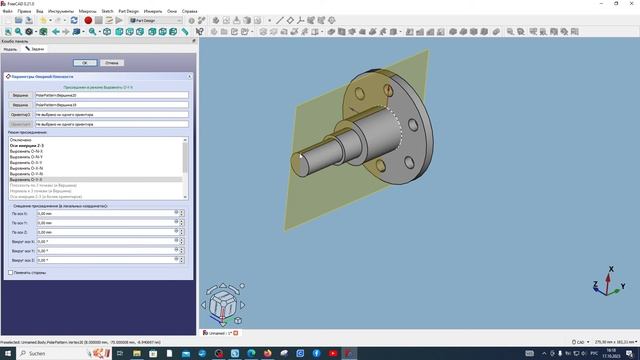Open the Справка menu

pyautogui.click(x=189, y=11)
